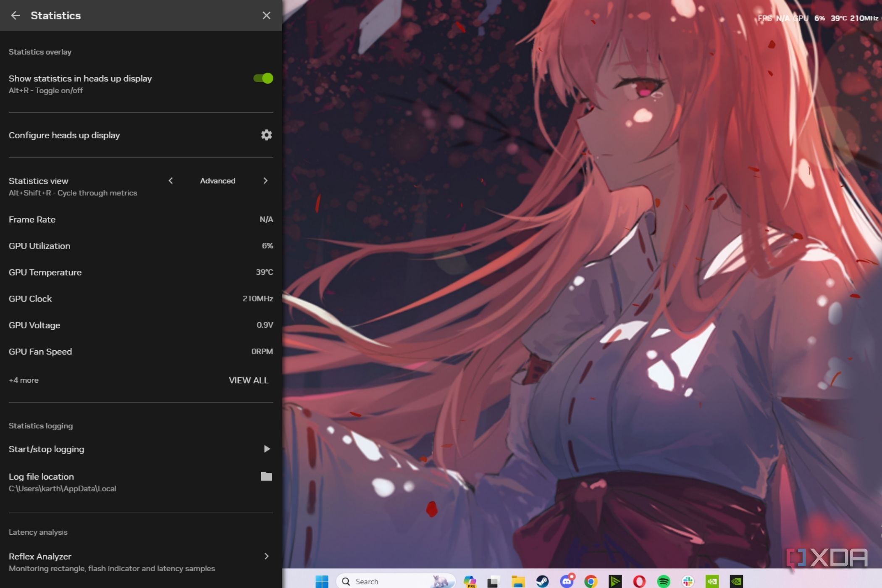Viewport: 882px width, 588px height.
Task: Switch statistics view to previous option
Action: [171, 181]
